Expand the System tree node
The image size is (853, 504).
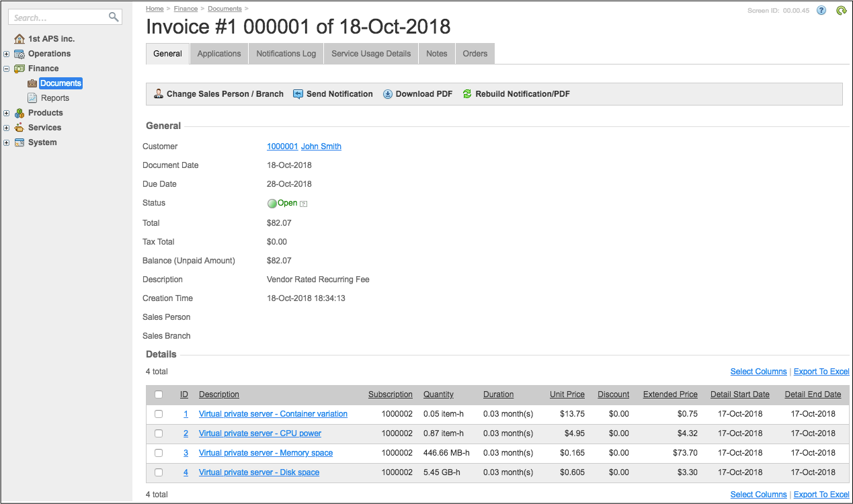coord(6,142)
